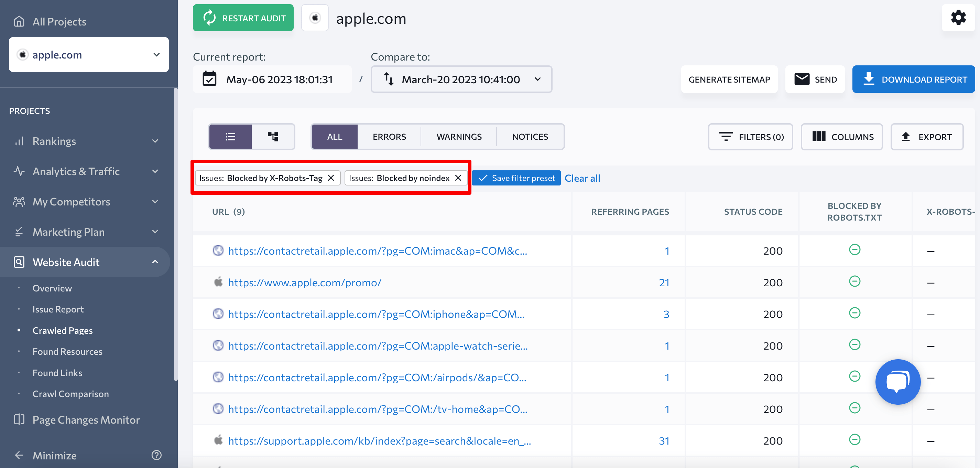
Task: Click robots.txt status icon in airpods row
Action: pyautogui.click(x=854, y=376)
